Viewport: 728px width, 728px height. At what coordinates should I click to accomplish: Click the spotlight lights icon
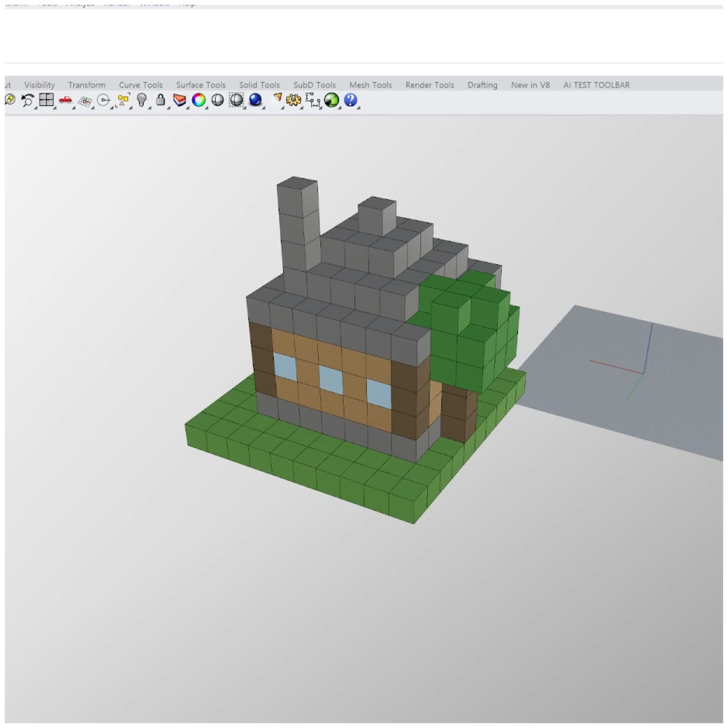click(x=278, y=98)
